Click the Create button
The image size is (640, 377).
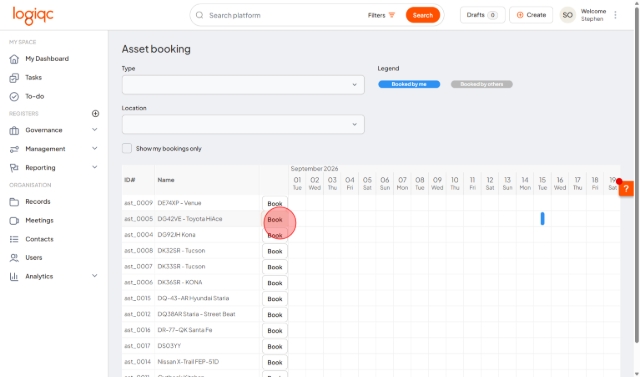click(531, 15)
